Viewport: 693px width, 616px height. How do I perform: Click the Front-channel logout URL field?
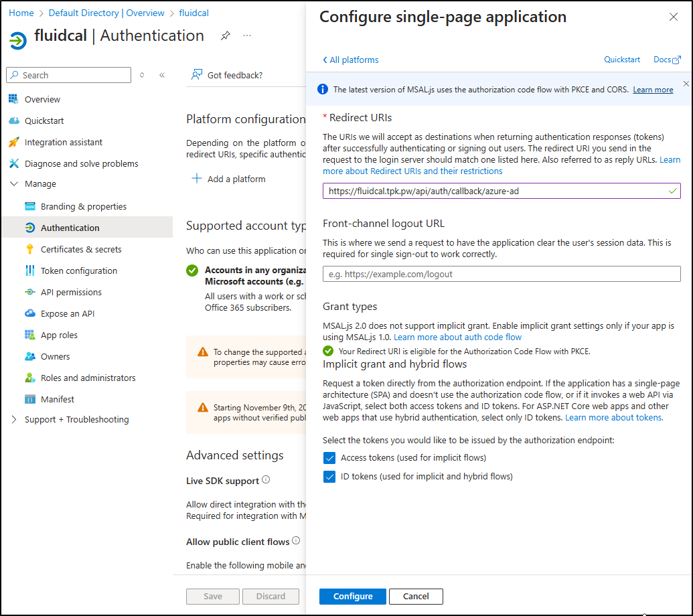pos(502,274)
